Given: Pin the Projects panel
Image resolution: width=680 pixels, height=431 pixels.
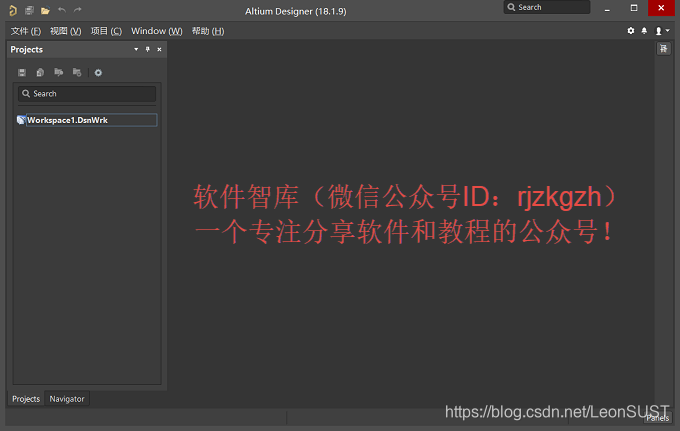Looking at the screenshot, I should (147, 49).
